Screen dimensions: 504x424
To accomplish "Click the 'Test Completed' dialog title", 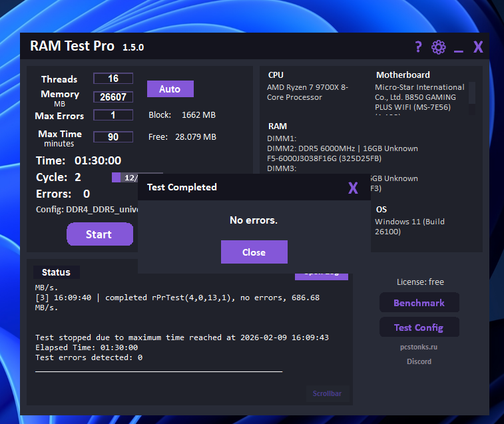I will tap(182, 187).
